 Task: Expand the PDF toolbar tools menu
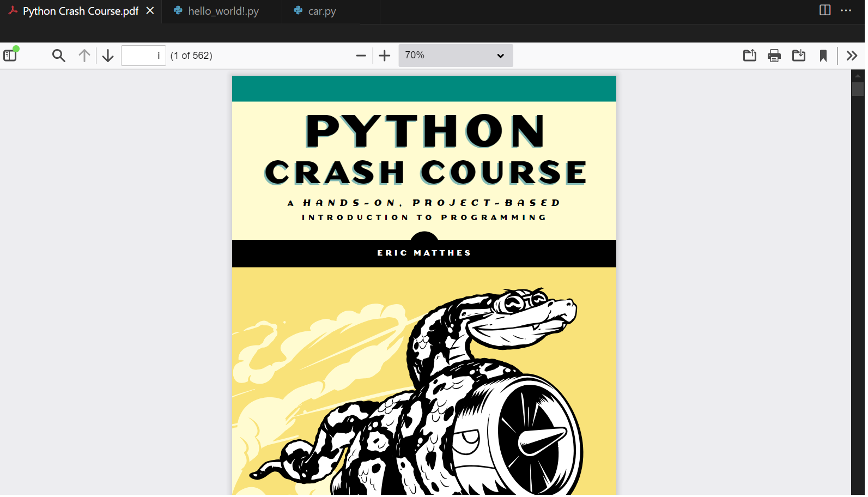[852, 56]
